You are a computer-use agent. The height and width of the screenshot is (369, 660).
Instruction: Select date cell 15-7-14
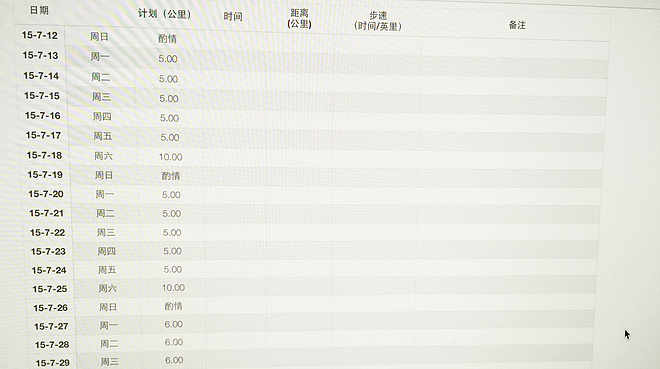pyautogui.click(x=41, y=76)
